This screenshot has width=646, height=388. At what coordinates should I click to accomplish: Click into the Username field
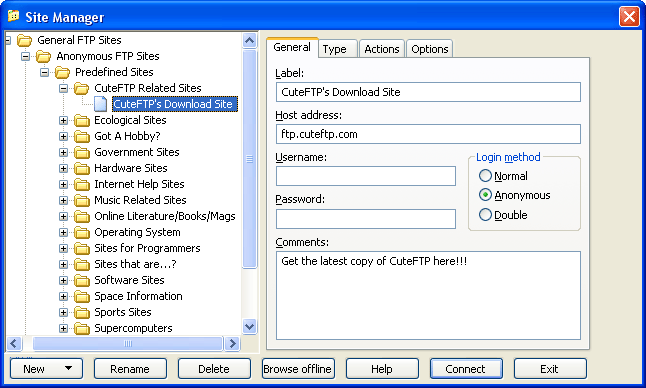coord(365,176)
